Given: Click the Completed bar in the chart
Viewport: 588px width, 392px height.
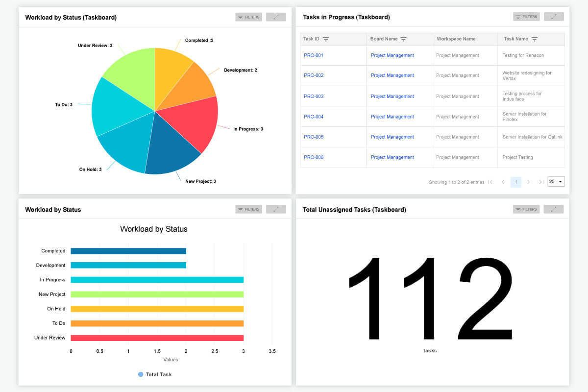Looking at the screenshot, I should pos(127,250).
